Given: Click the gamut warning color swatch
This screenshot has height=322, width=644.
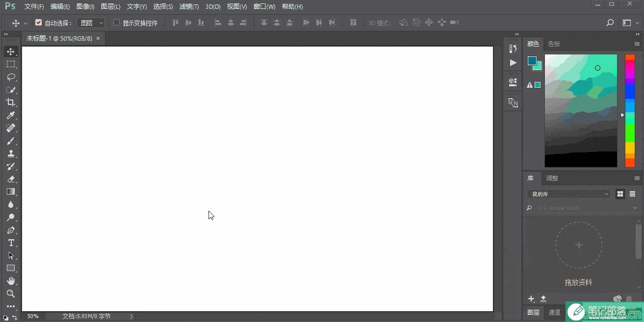Looking at the screenshot, I should (x=538, y=85).
